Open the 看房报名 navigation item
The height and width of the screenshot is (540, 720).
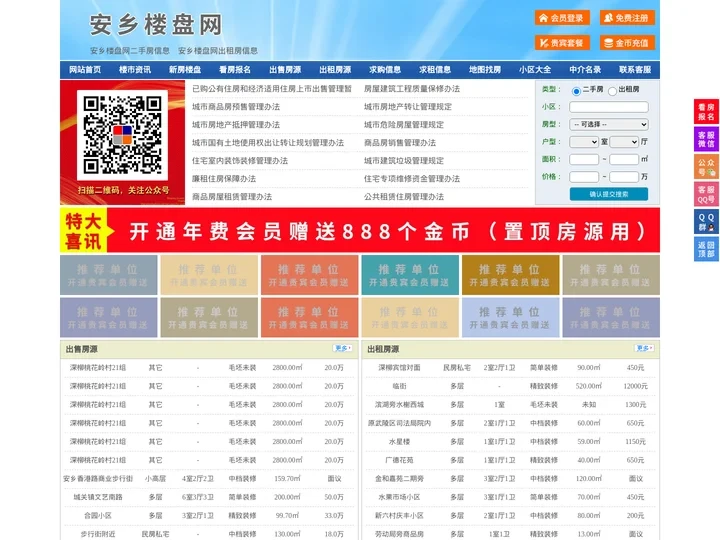[235, 70]
